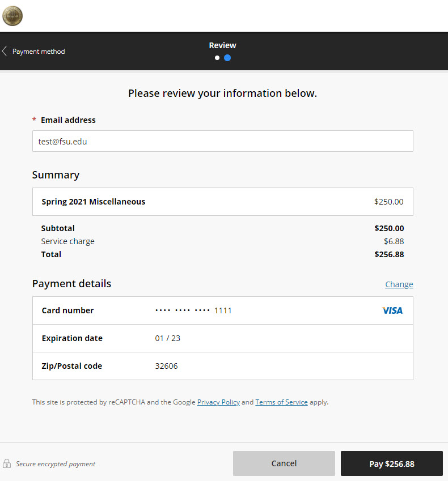The height and width of the screenshot is (481, 448).
Task: Click the card ending 1111
Action: [x=222, y=310]
